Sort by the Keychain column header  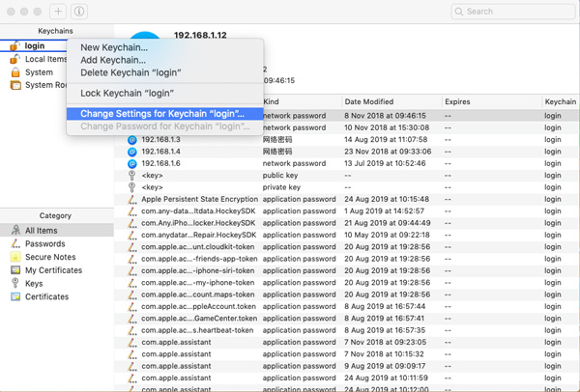561,101
